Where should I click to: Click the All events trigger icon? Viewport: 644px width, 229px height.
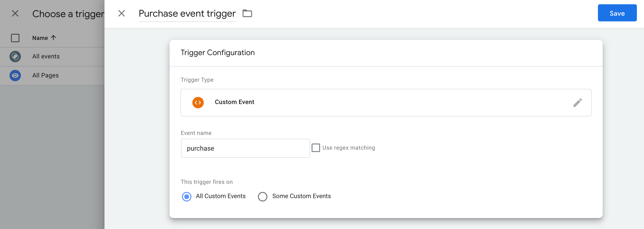[x=15, y=56]
